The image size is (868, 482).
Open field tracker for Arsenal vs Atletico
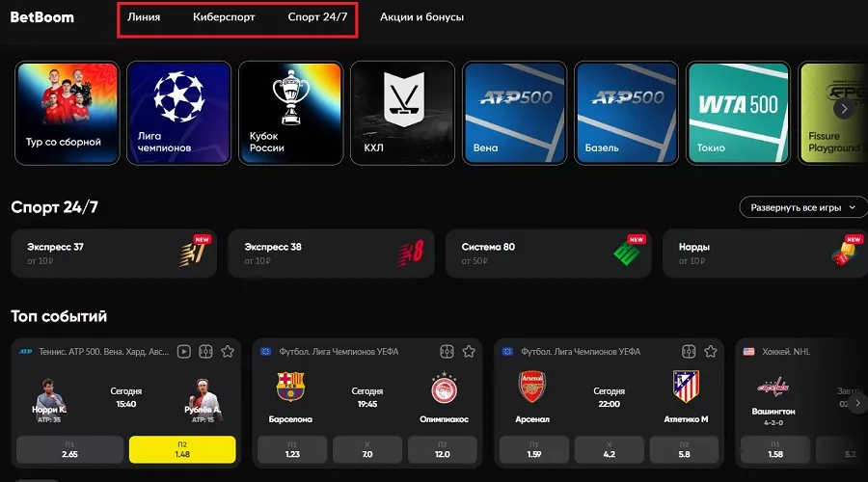point(689,352)
